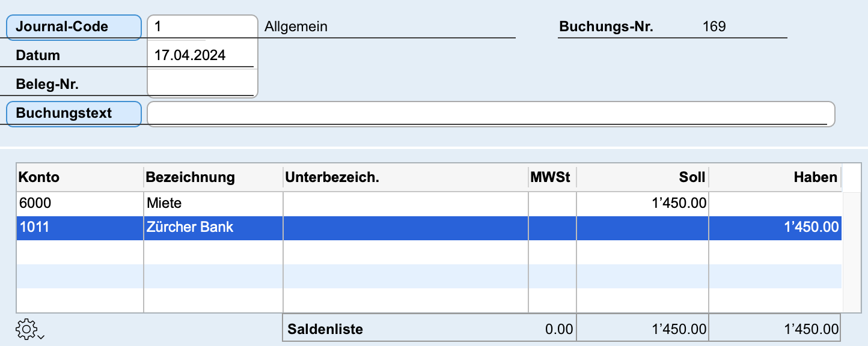Select the 1011 Zürcher Bank row
The image size is (868, 346).
[x=429, y=228]
